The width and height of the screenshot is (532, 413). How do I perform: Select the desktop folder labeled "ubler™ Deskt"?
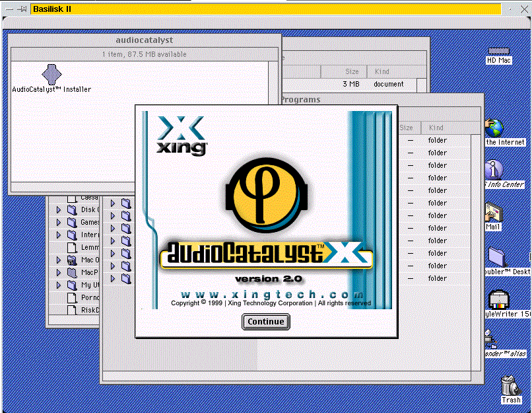496,257
